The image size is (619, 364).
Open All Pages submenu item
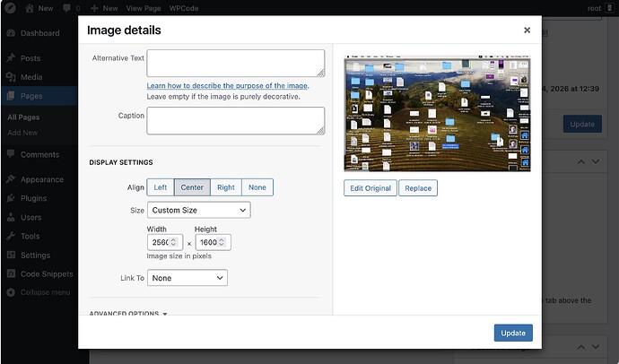23,117
